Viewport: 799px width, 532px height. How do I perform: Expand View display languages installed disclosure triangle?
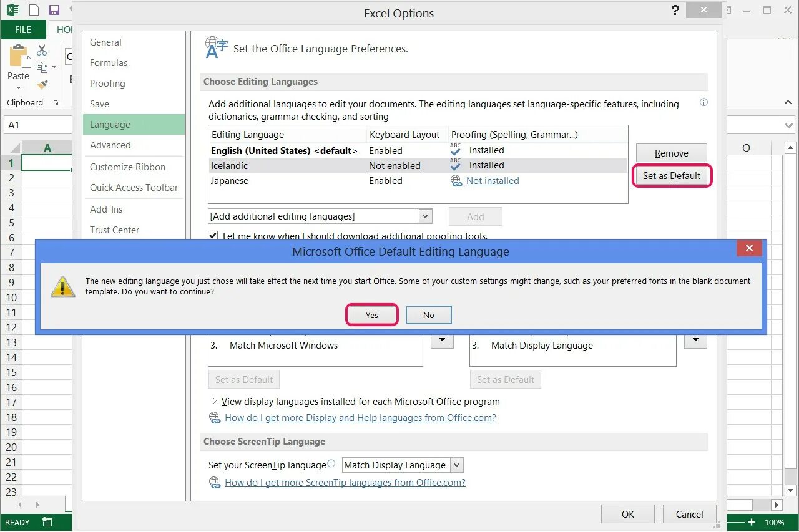(x=215, y=401)
